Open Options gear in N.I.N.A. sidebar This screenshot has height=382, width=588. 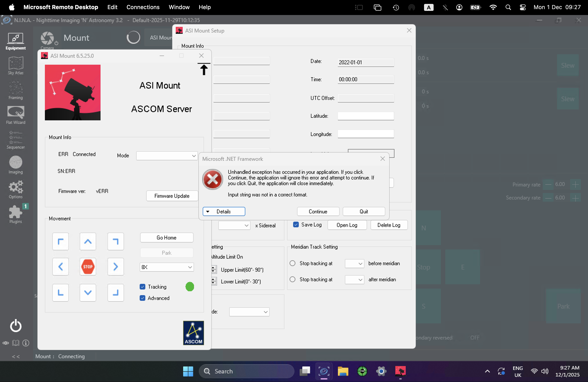click(16, 189)
